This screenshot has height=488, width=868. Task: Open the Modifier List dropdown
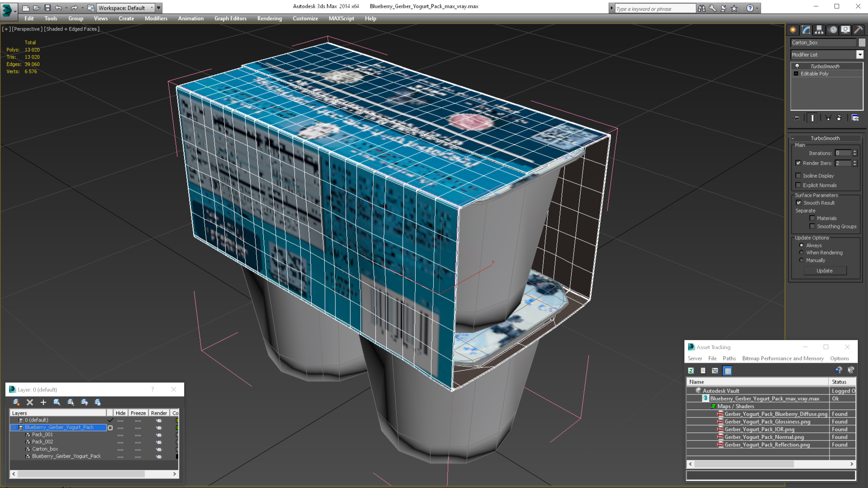pos(860,55)
